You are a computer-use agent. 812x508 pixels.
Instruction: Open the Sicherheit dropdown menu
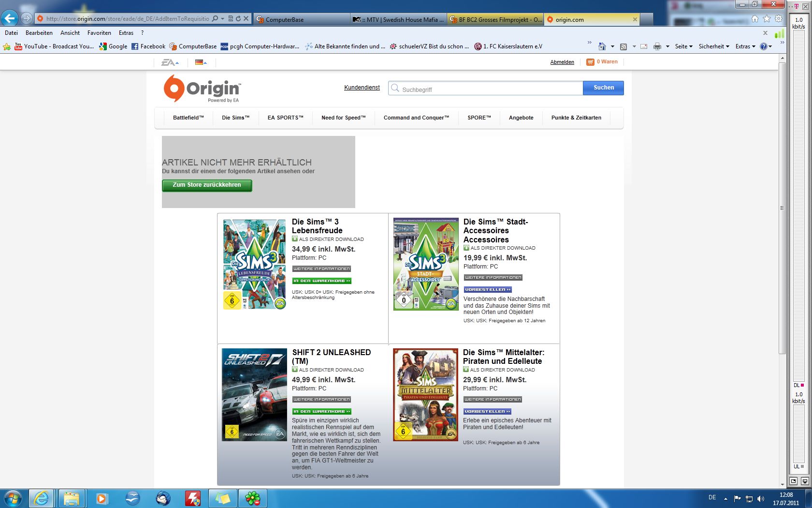pos(714,46)
